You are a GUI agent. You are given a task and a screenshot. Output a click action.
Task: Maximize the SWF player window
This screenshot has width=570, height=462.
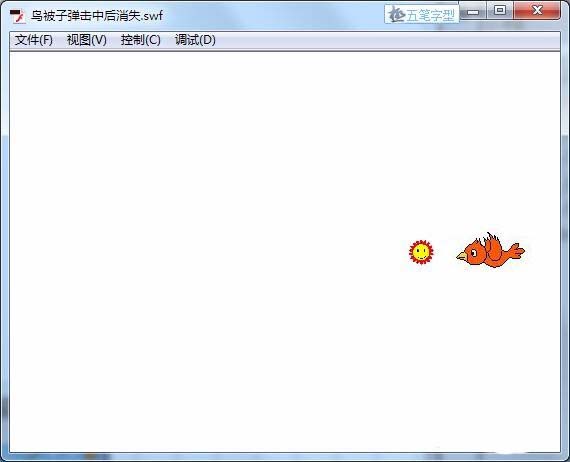pos(500,10)
